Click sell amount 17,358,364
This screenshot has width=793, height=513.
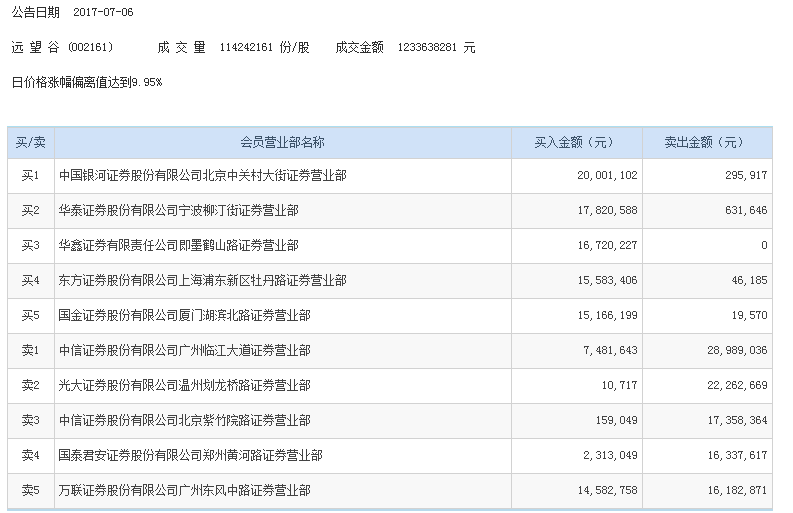[x=737, y=420]
